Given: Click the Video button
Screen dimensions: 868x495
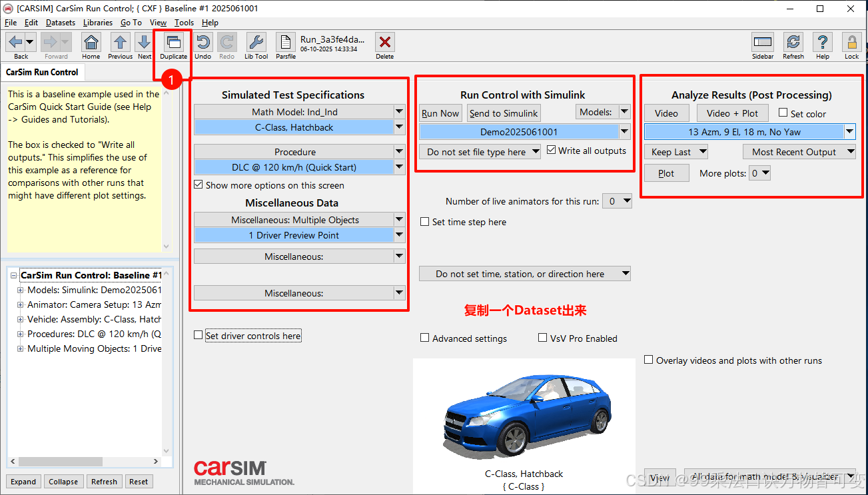Looking at the screenshot, I should click(x=666, y=113).
